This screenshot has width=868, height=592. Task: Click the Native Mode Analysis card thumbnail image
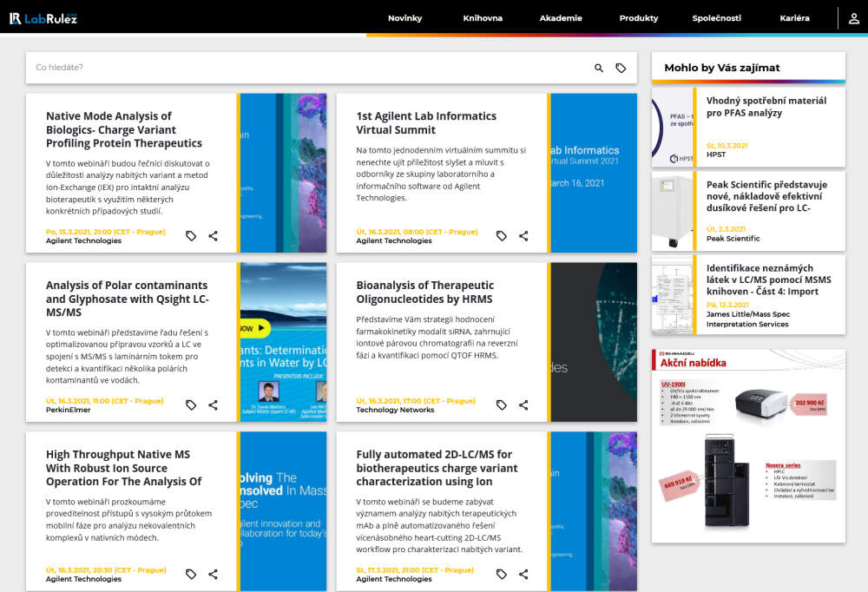click(284, 173)
